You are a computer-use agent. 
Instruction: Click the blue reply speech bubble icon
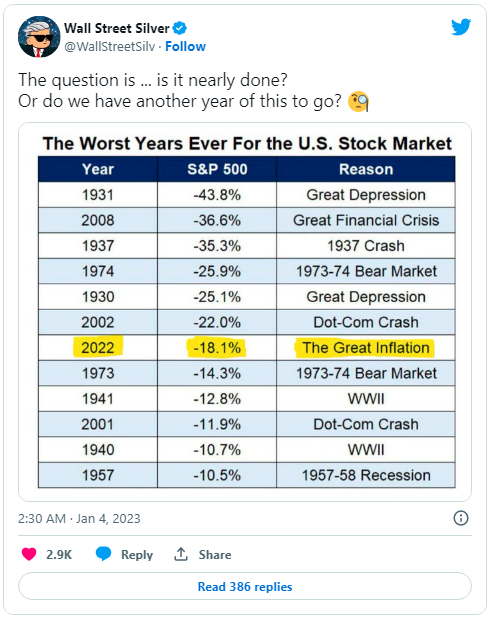pos(104,554)
